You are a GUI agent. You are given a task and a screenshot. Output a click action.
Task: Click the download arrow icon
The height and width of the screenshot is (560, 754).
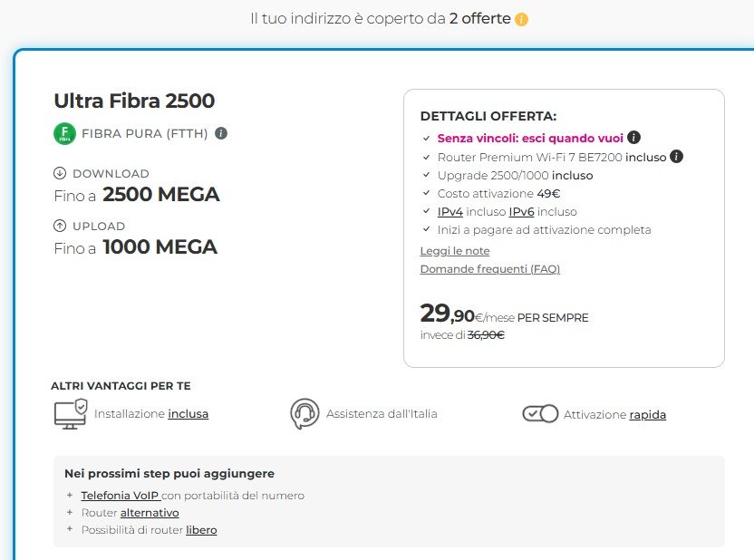pyautogui.click(x=61, y=173)
